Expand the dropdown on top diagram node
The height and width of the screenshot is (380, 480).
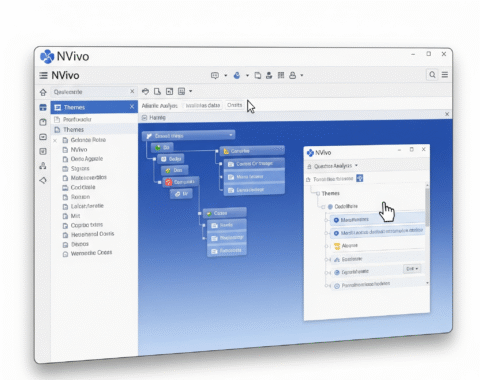tap(231, 135)
